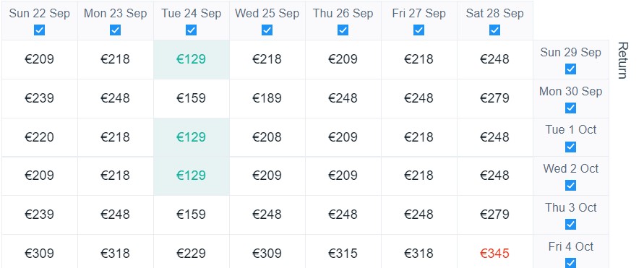This screenshot has height=268, width=644.
Task: Select €208 fare returning Tue 1 Oct
Action: point(267,137)
